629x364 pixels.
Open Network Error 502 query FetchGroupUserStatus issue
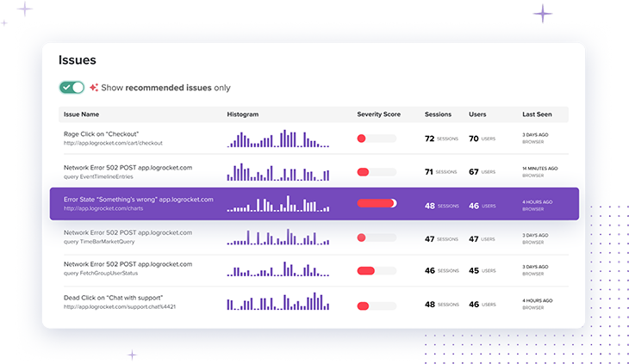128,264
